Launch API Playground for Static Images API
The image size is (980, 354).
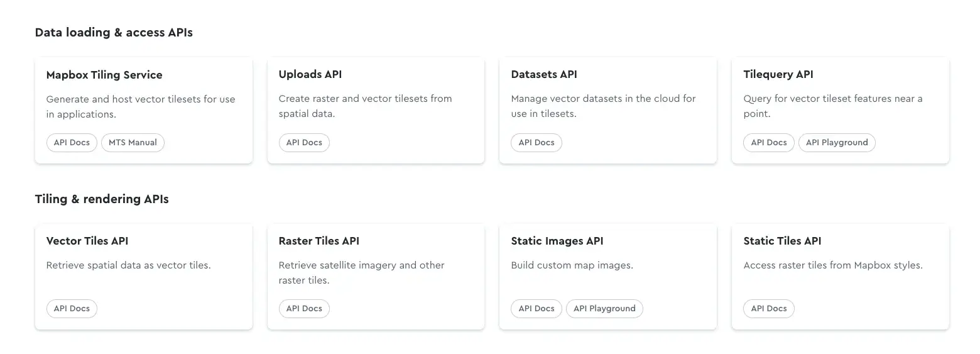coord(604,309)
